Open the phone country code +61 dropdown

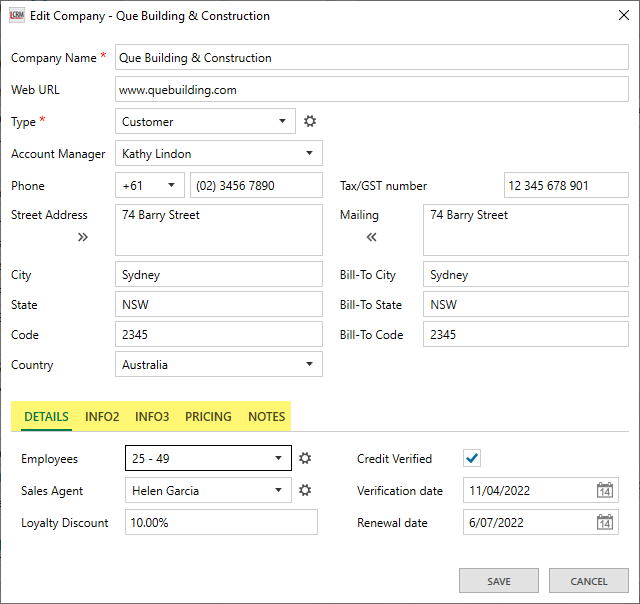pyautogui.click(x=150, y=186)
